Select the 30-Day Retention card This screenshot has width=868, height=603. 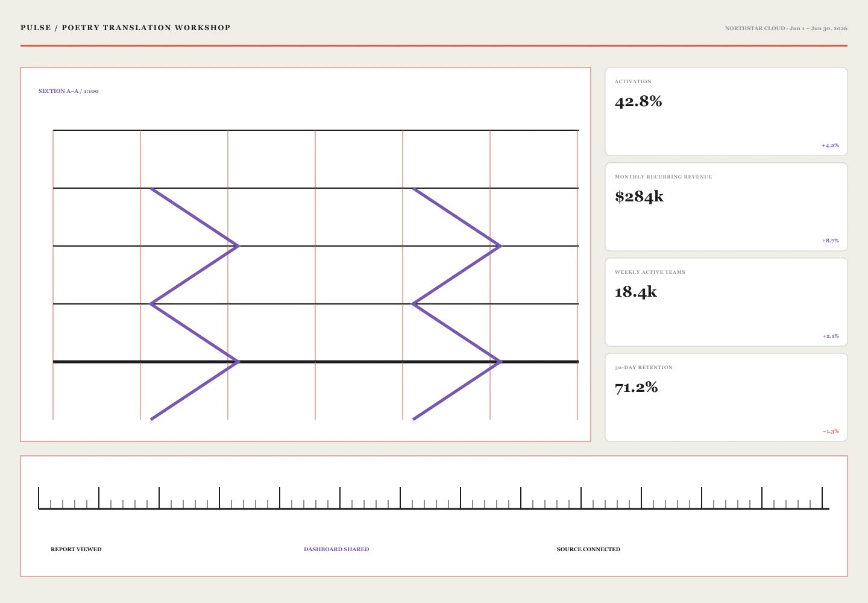[x=726, y=397]
